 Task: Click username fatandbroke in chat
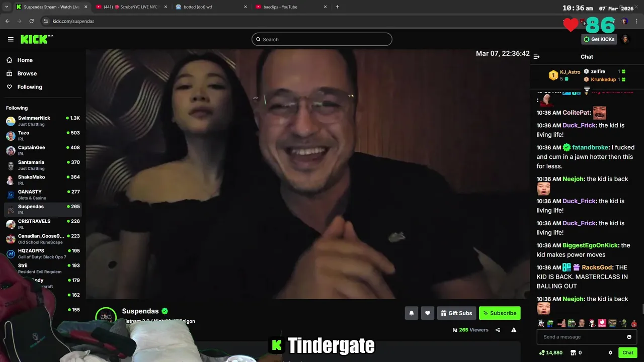pos(590,147)
